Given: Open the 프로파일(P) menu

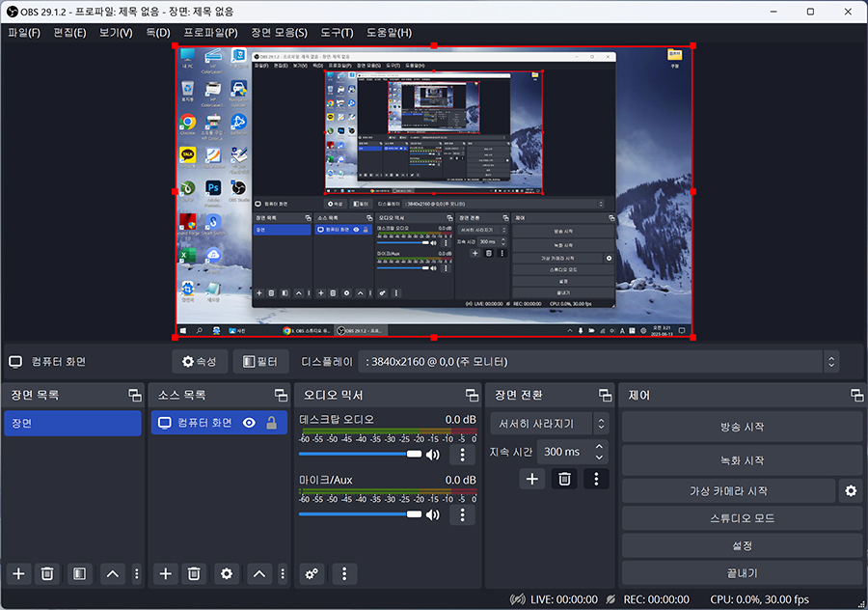Looking at the screenshot, I should click(210, 33).
